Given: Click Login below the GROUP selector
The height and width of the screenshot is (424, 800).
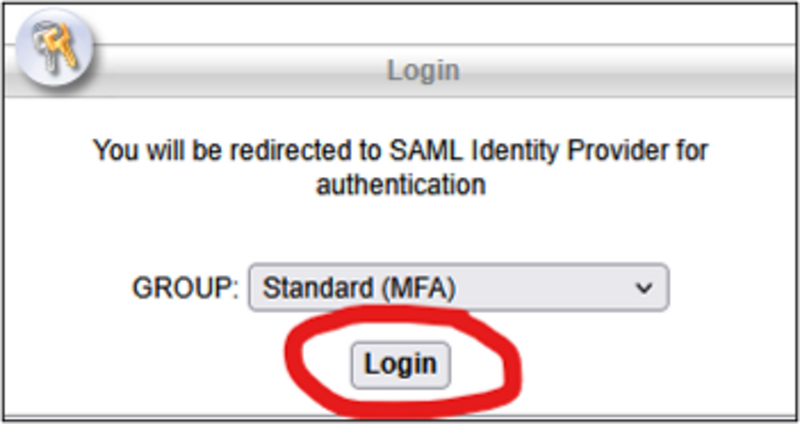Looking at the screenshot, I should coord(400,363).
